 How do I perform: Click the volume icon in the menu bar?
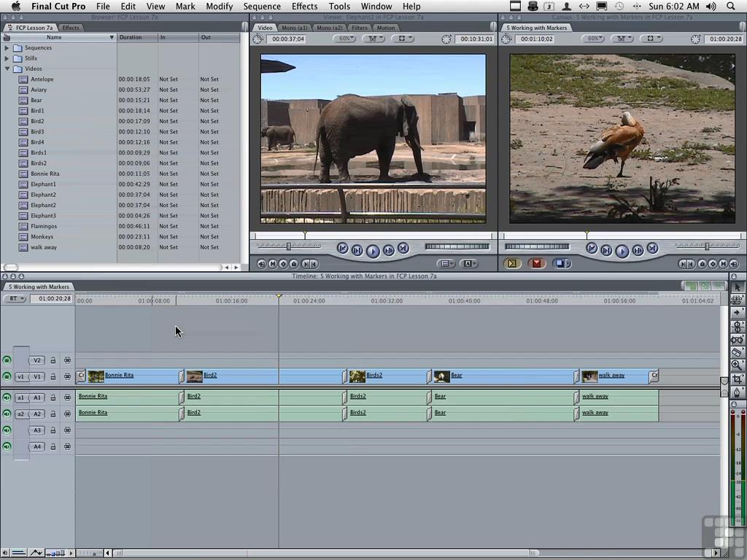pyautogui.click(x=711, y=6)
